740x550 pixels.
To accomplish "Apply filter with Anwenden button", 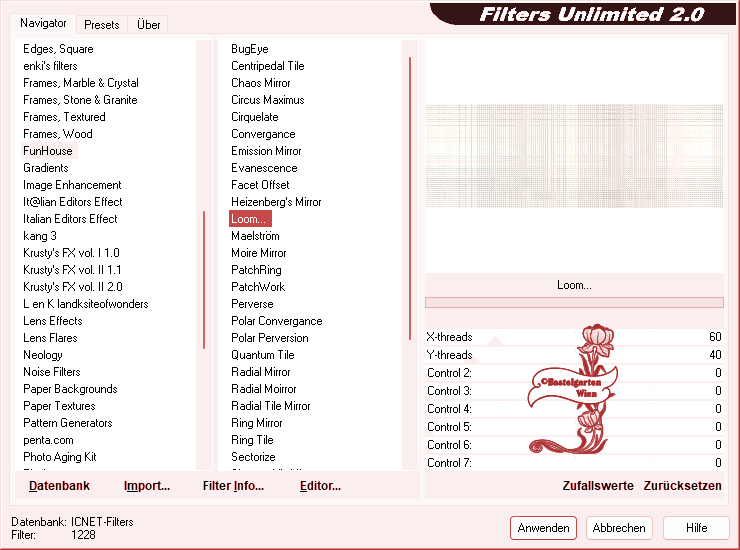I will [543, 528].
